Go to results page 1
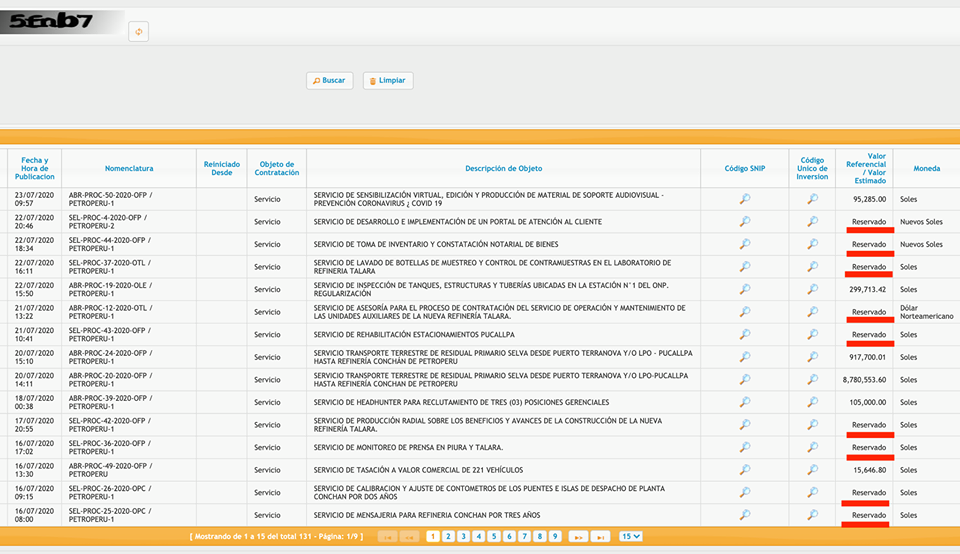Viewport: 960px width, 554px height. 433,536
